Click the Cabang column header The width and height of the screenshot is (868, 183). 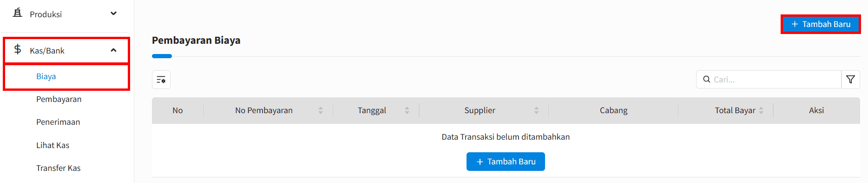pos(613,110)
